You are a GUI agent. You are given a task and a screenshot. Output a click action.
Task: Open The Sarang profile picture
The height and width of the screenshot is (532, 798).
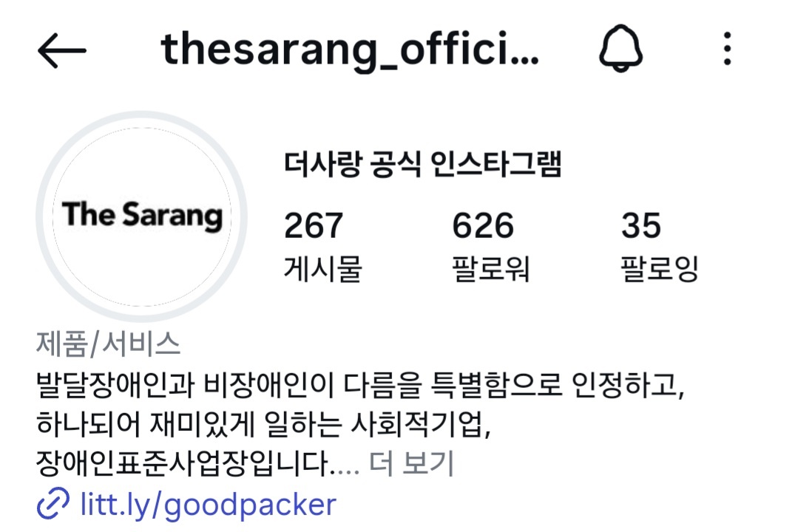pos(142,216)
